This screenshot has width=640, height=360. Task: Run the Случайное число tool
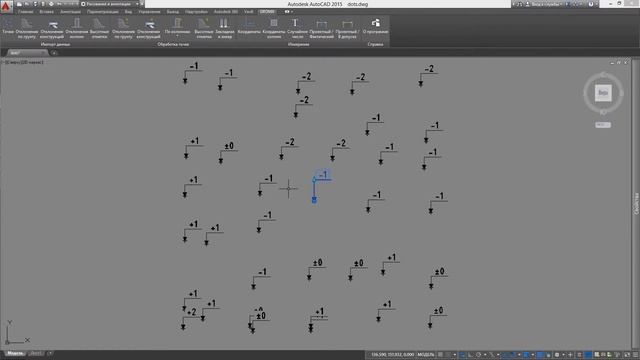click(x=297, y=28)
